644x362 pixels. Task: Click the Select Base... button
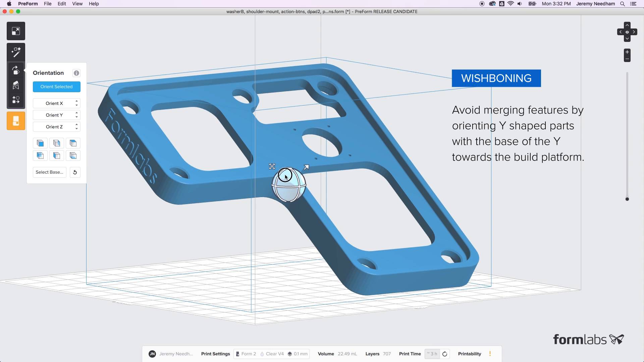[x=50, y=172]
